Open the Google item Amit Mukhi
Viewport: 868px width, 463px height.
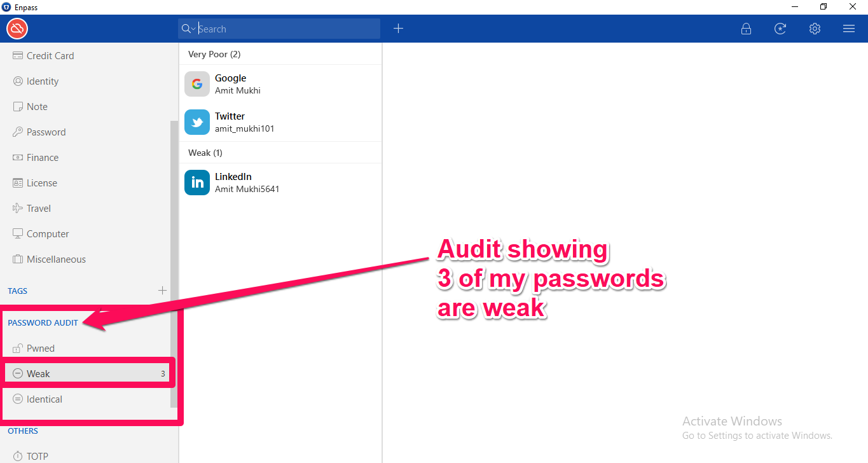pos(280,84)
